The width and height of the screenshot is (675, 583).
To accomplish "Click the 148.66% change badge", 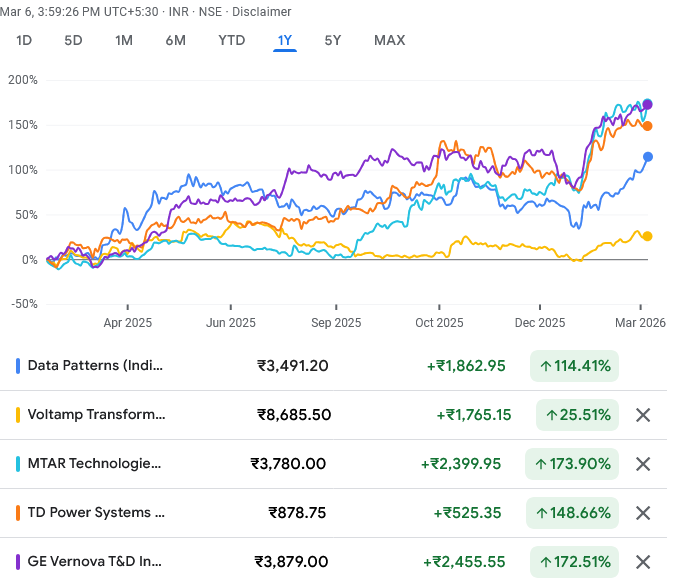I will pyautogui.click(x=572, y=513).
